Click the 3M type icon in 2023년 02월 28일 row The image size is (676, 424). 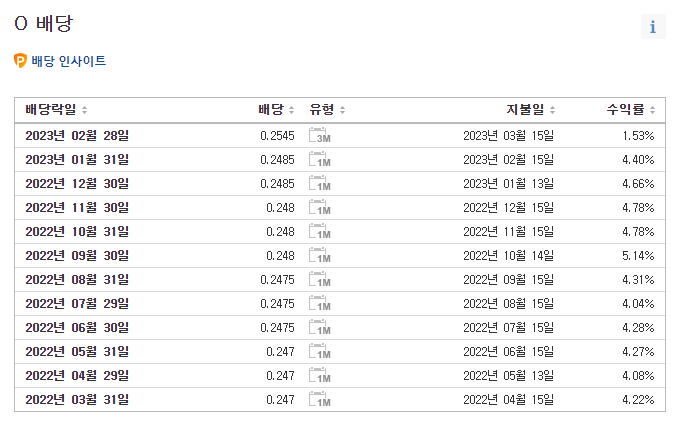tap(319, 135)
